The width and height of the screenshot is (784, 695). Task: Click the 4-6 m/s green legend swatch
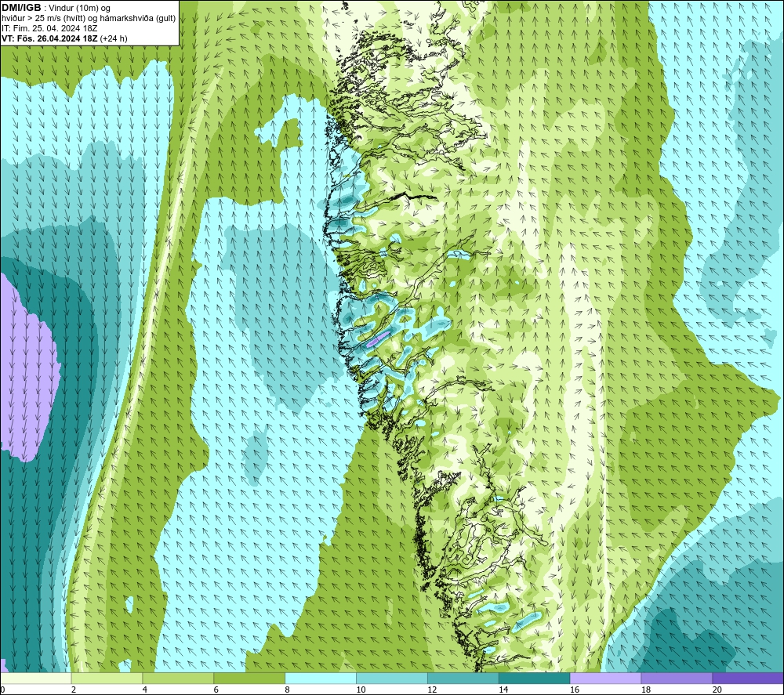tap(178, 679)
